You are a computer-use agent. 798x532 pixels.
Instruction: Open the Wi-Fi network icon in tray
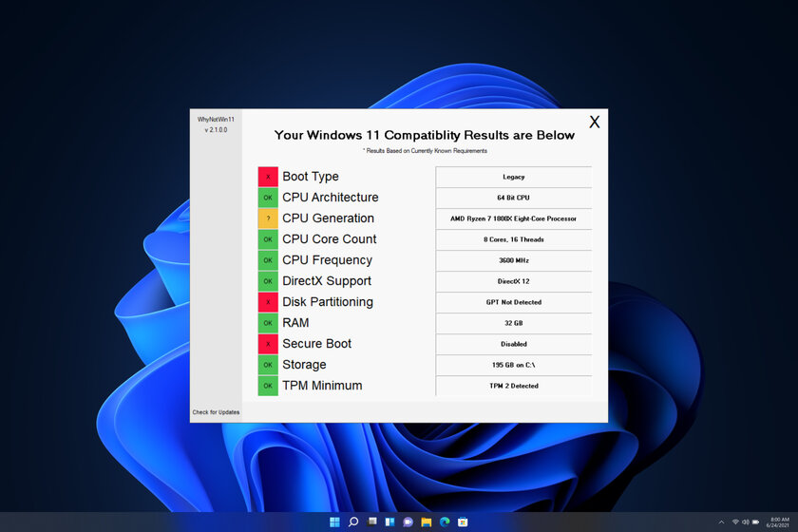point(735,522)
